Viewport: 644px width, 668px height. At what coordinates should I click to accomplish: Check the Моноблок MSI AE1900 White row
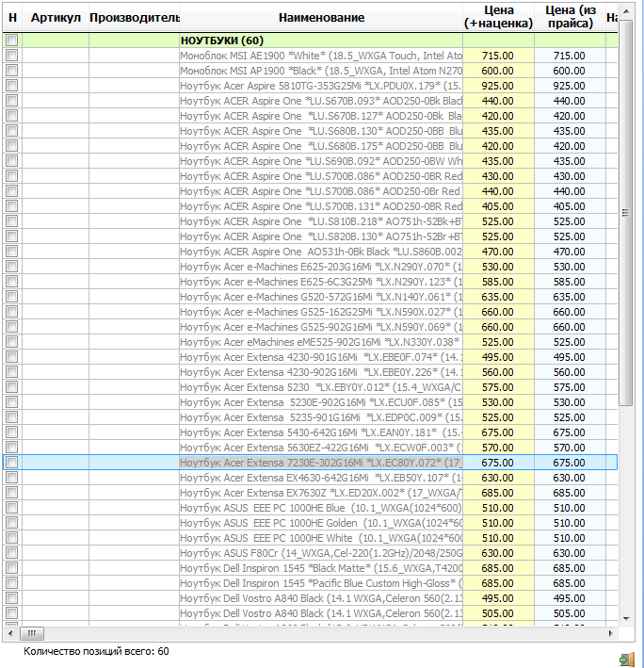point(12,55)
